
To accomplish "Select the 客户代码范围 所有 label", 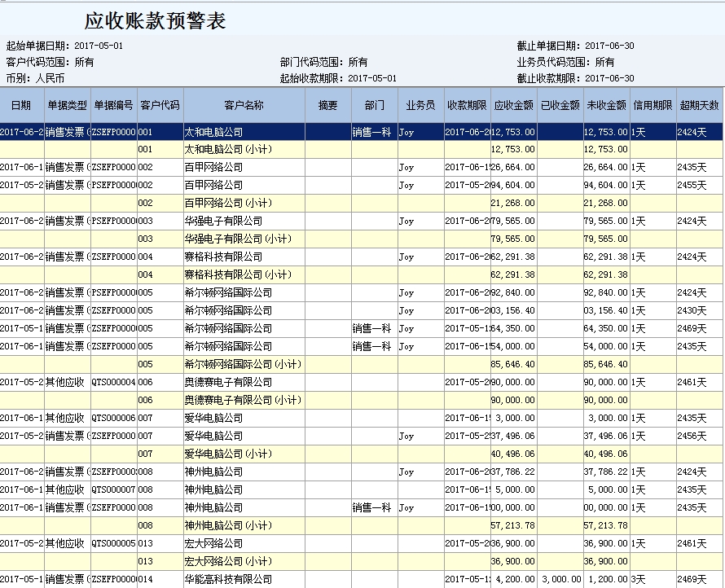I will pyautogui.click(x=50, y=62).
